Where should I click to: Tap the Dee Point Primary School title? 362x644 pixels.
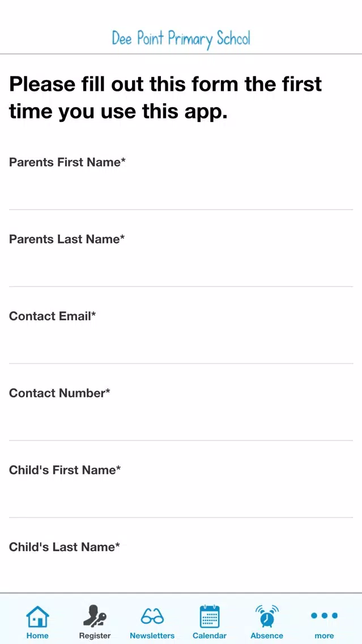[x=181, y=40]
